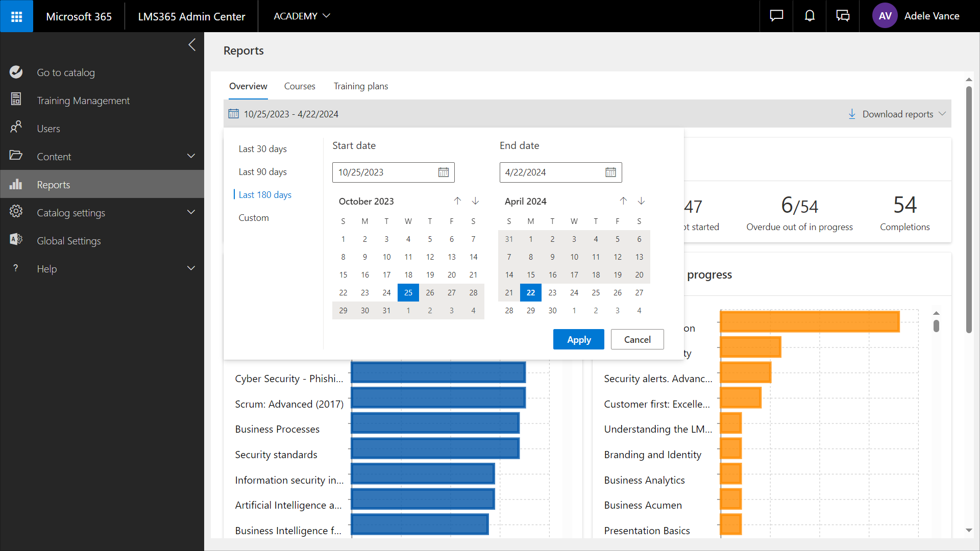Screen dimensions: 980x551
Task: Switch to the Courses tab
Action: point(300,86)
